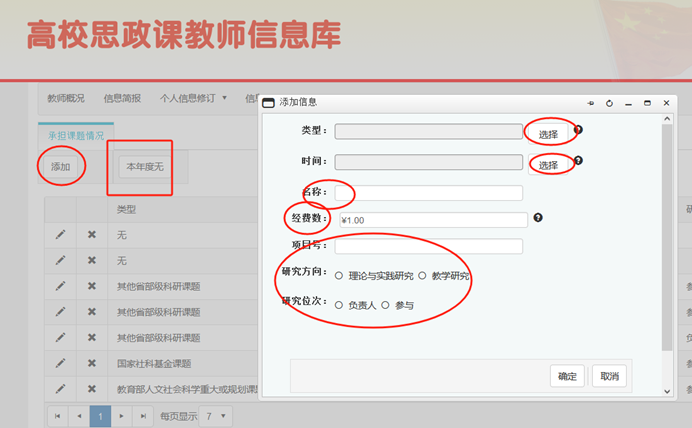
Task: Select 负责人 radio for 研究位次
Action: pos(339,305)
